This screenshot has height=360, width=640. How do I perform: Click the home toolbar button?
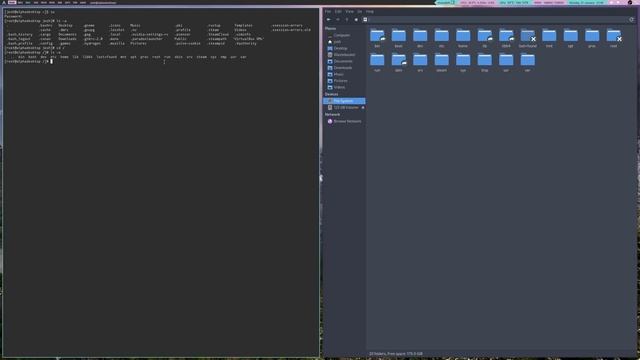tap(356, 20)
